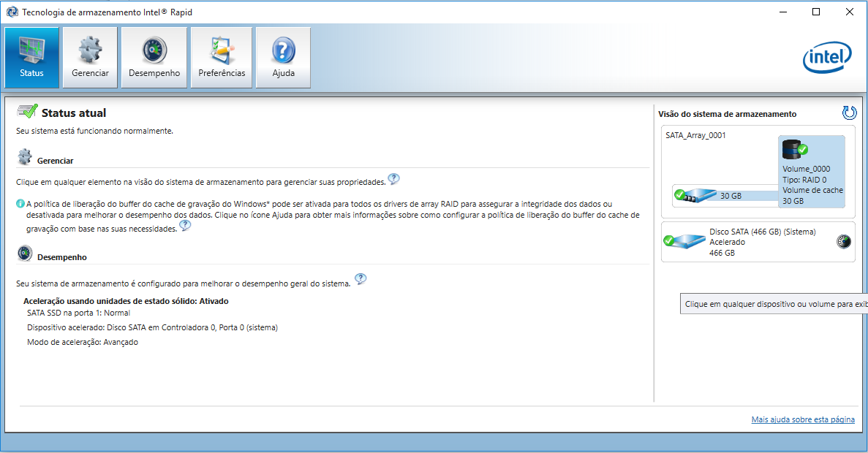Click the Desempenho section gauge icon

pyautogui.click(x=25, y=254)
